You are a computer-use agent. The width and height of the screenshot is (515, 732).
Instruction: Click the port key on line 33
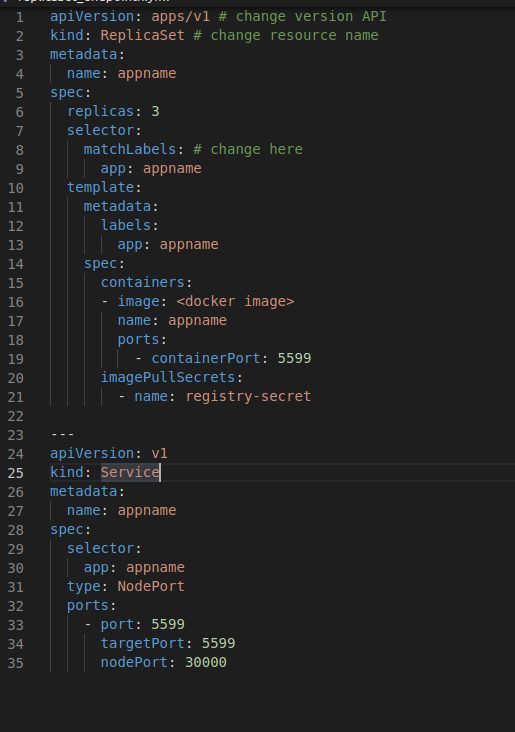click(117, 625)
